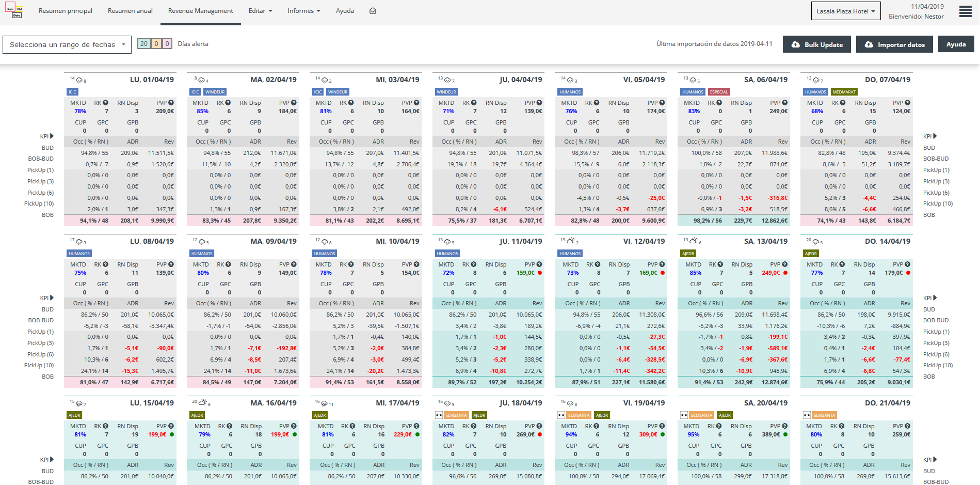Click PVP help icon on DO 07/04/19 card
980x485 pixels.
click(907, 103)
